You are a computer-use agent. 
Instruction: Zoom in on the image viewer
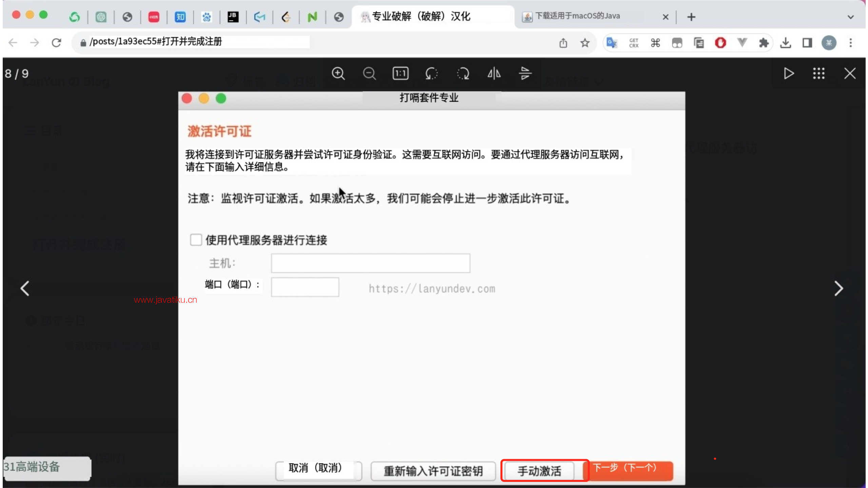click(338, 73)
